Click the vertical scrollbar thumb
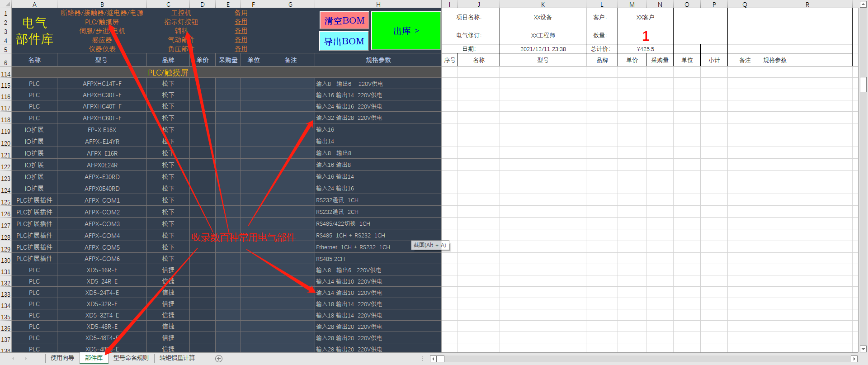Image resolution: width=868 pixels, height=365 pixels. [863, 85]
